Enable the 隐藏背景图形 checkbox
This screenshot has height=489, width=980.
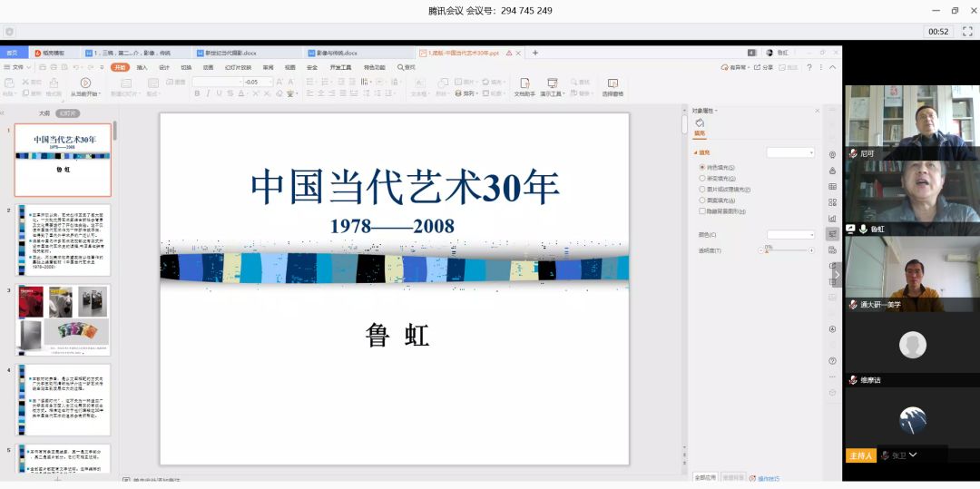pos(702,211)
